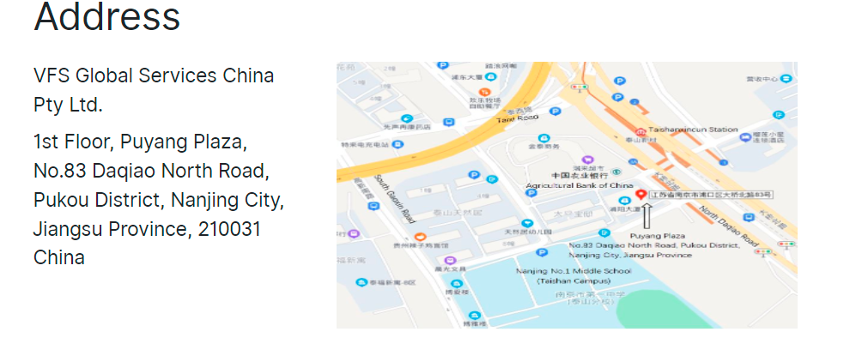The width and height of the screenshot is (868, 356).
Task: Click the upward arrow above Puyang Plaza label
Action: 646,216
